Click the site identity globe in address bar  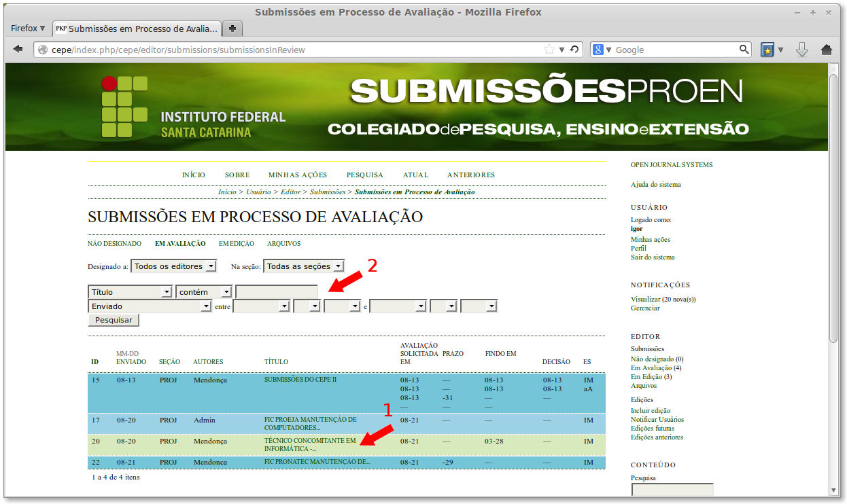tap(42, 49)
